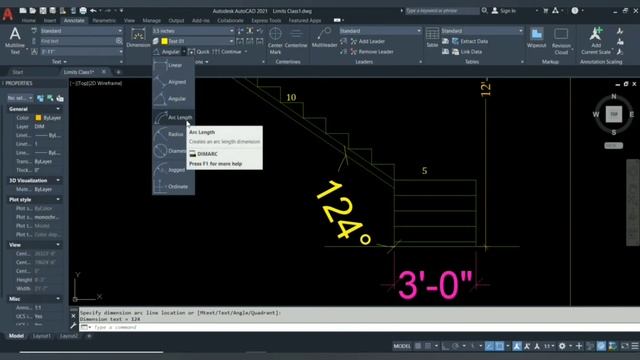The image size is (640, 360).
Task: Toggle snap mode in status bar
Action: [427, 346]
